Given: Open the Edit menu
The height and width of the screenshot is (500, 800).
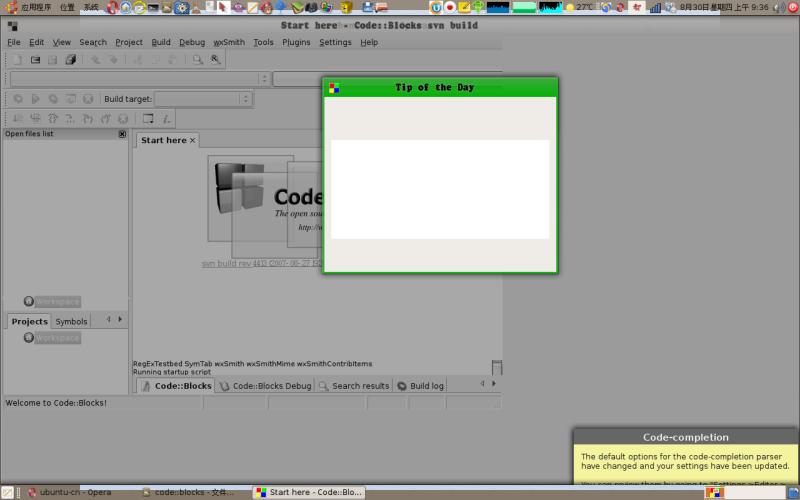Looking at the screenshot, I should (x=36, y=42).
